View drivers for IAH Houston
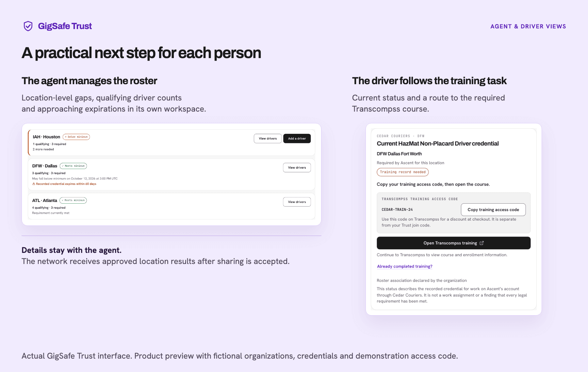The width and height of the screenshot is (588, 372). pos(268,139)
